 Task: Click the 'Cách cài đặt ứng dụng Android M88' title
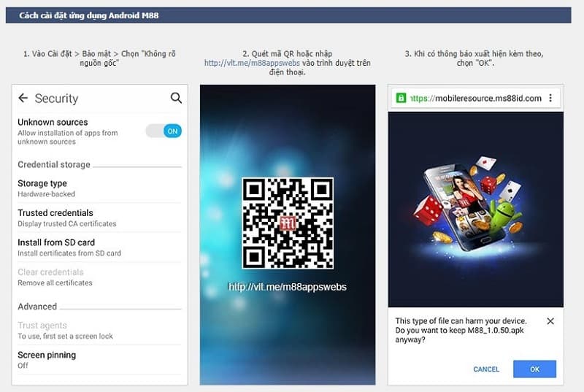tap(89, 15)
